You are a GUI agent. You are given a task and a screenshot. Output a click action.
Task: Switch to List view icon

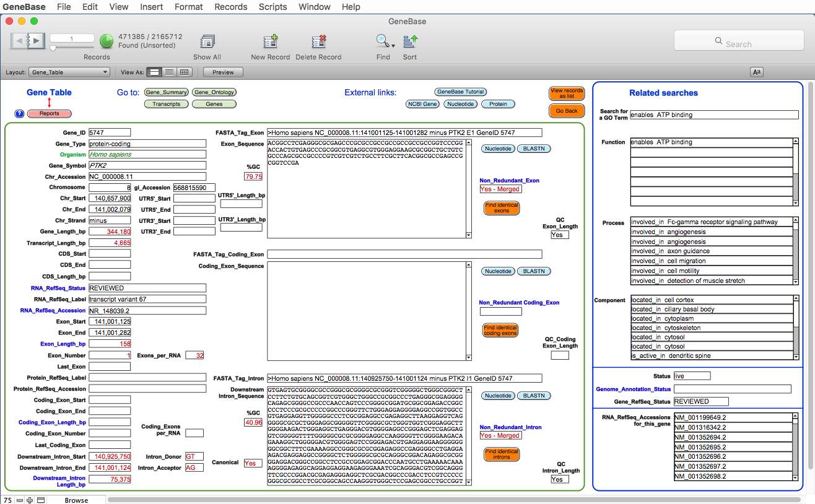169,72
